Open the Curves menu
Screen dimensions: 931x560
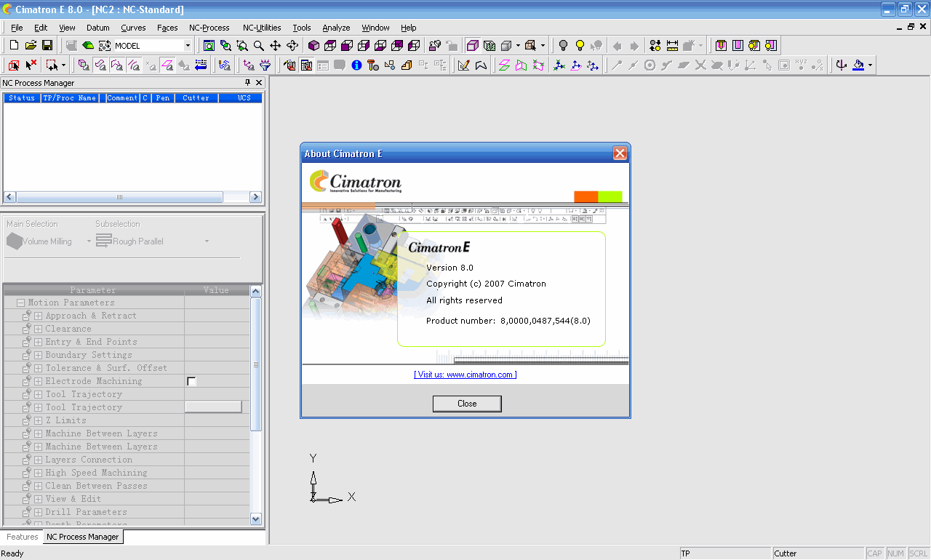133,28
